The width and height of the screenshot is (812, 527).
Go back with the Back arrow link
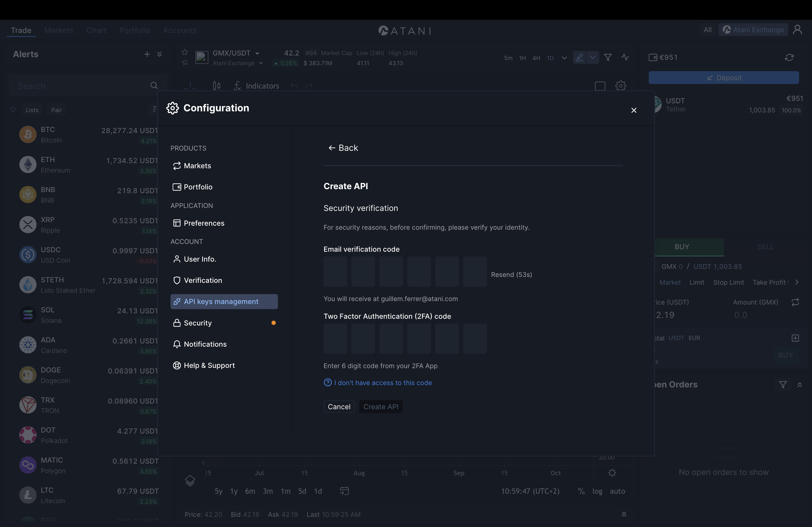pyautogui.click(x=343, y=148)
